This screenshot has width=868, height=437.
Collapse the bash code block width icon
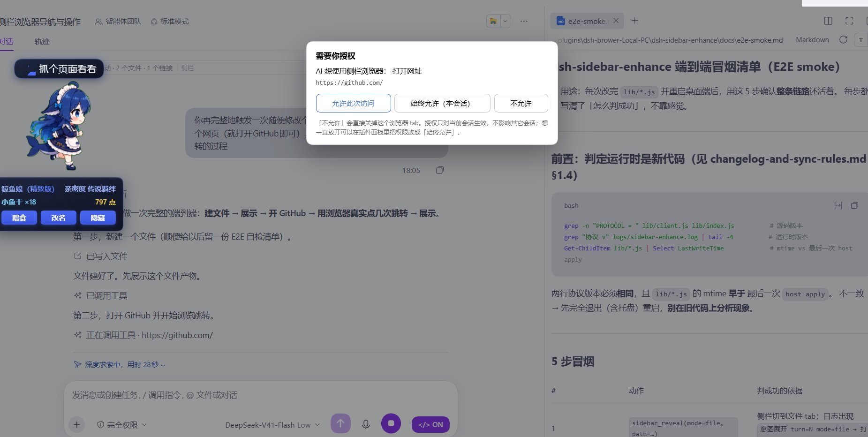838,205
